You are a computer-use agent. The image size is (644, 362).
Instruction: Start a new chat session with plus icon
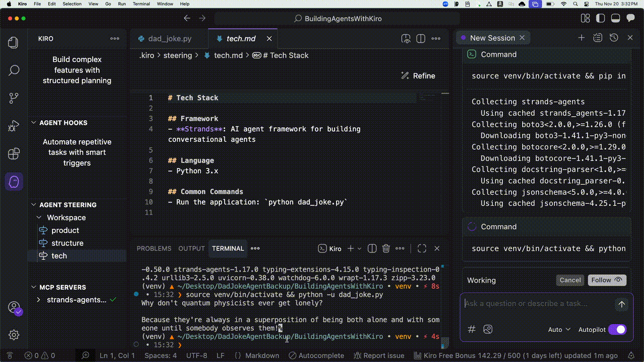581,38
